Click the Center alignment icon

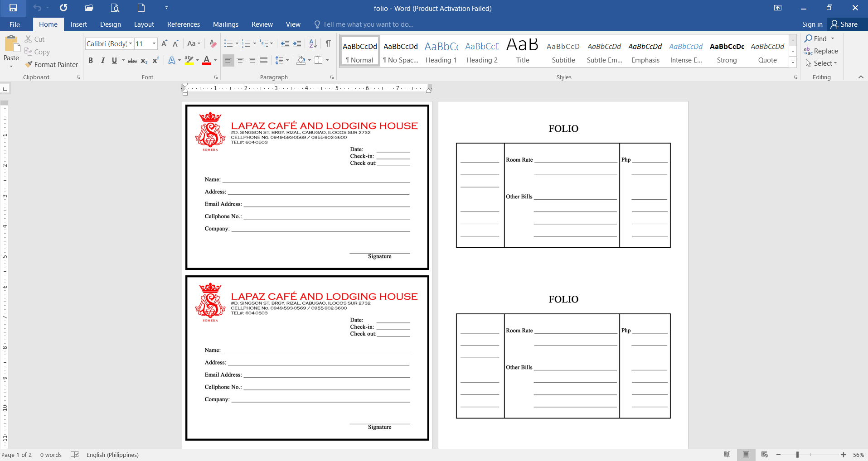240,60
